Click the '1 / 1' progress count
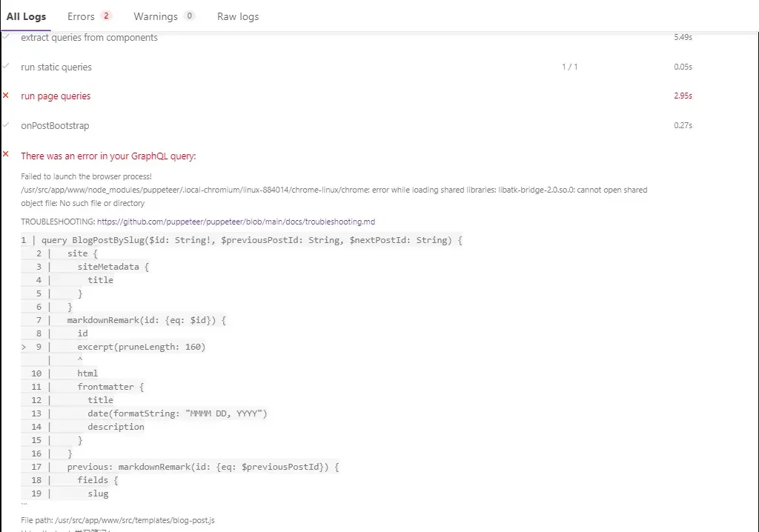 pos(570,67)
